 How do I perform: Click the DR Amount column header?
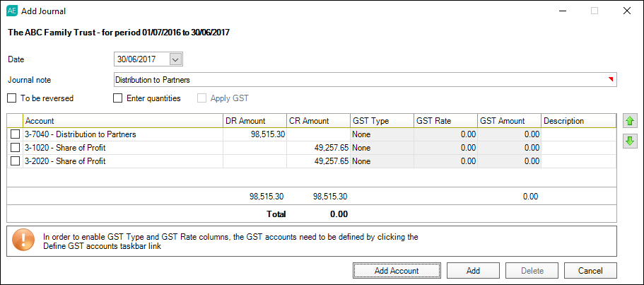click(254, 121)
